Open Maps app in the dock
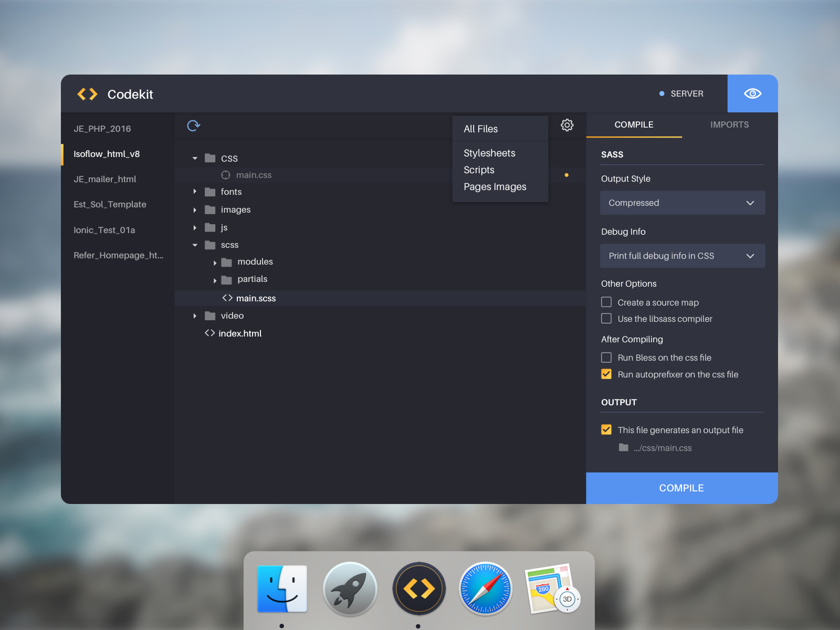 tap(552, 589)
